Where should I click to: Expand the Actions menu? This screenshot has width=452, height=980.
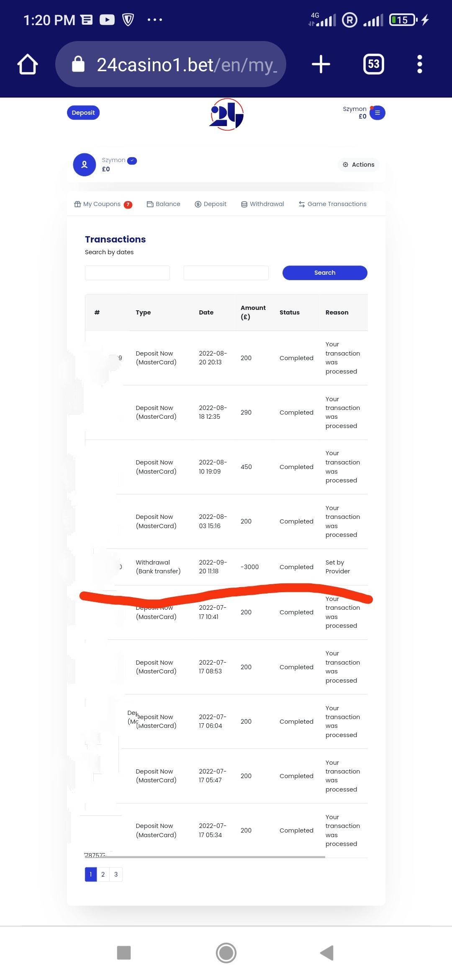pos(359,165)
